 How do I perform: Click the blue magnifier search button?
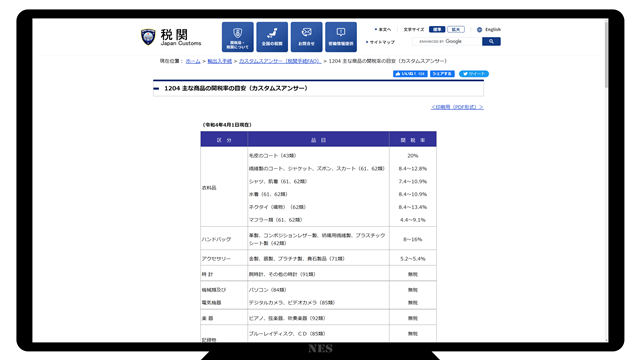tap(491, 41)
